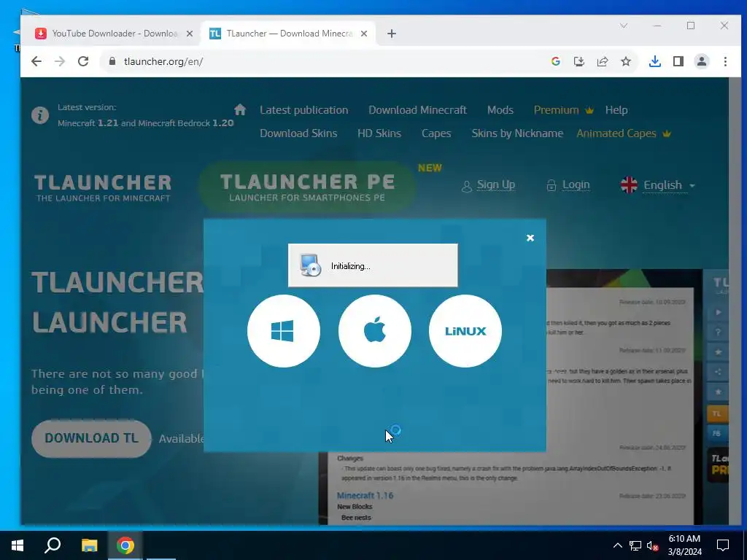Image resolution: width=747 pixels, height=560 pixels.
Task: Select the Linux download icon
Action: pos(465,331)
